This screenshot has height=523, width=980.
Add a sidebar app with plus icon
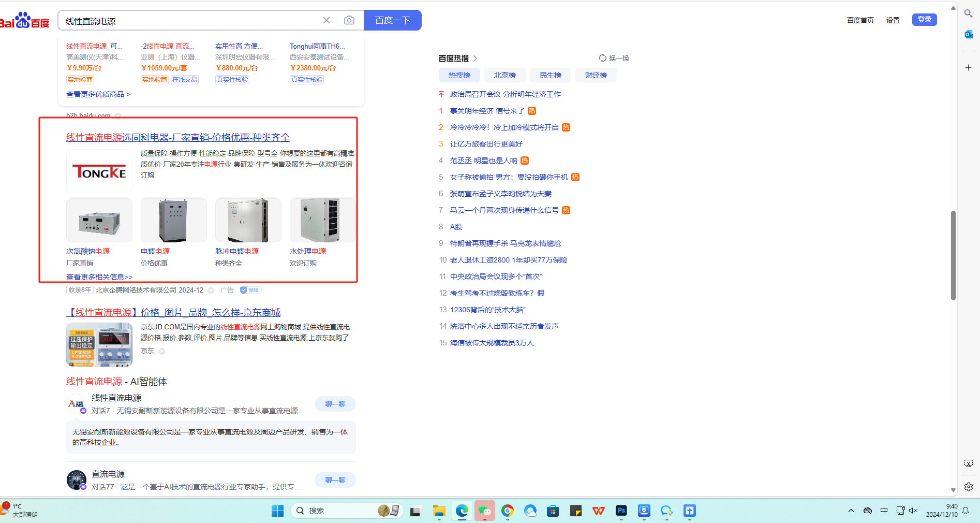point(969,68)
